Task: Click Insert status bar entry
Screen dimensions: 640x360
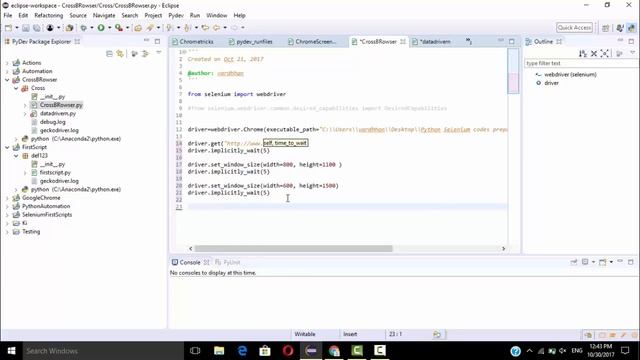Action: pos(350,334)
